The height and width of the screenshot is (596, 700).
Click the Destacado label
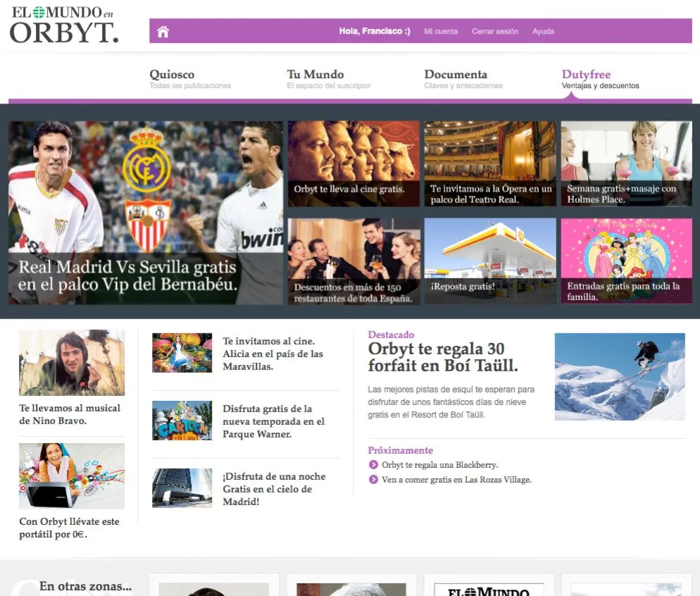pyautogui.click(x=391, y=335)
